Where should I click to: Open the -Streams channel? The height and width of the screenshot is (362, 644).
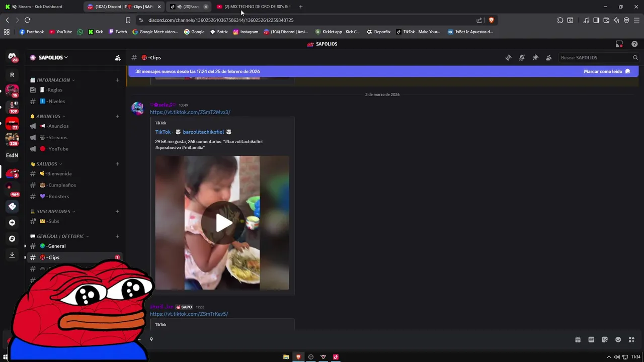click(x=74, y=137)
